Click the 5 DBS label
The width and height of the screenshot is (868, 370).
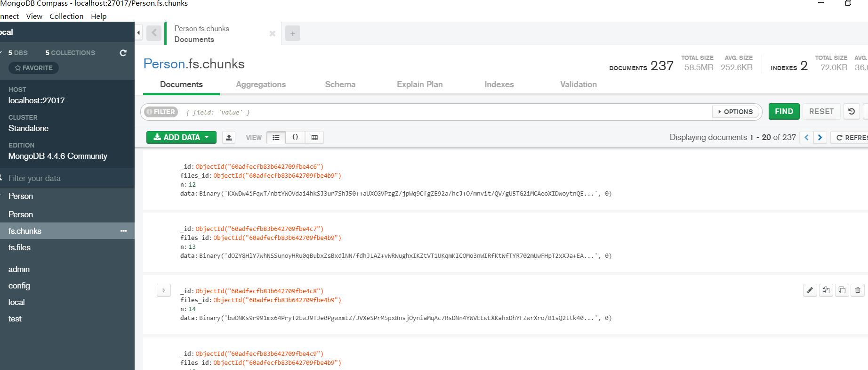pos(18,53)
